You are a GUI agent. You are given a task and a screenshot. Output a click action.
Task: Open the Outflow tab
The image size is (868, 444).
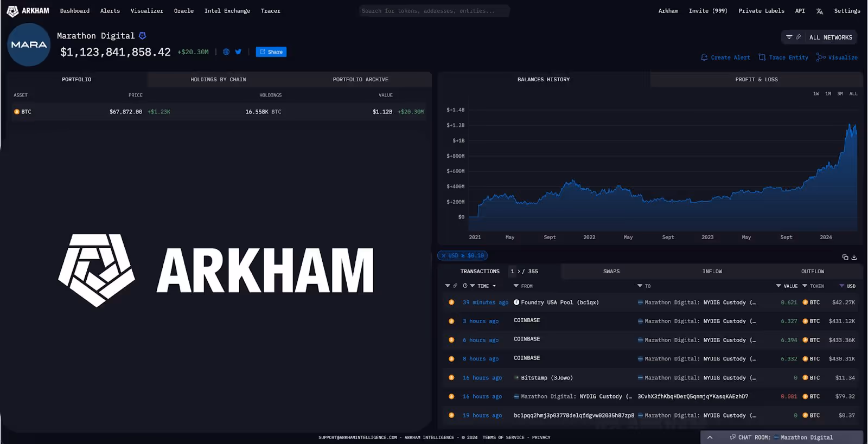coord(813,272)
